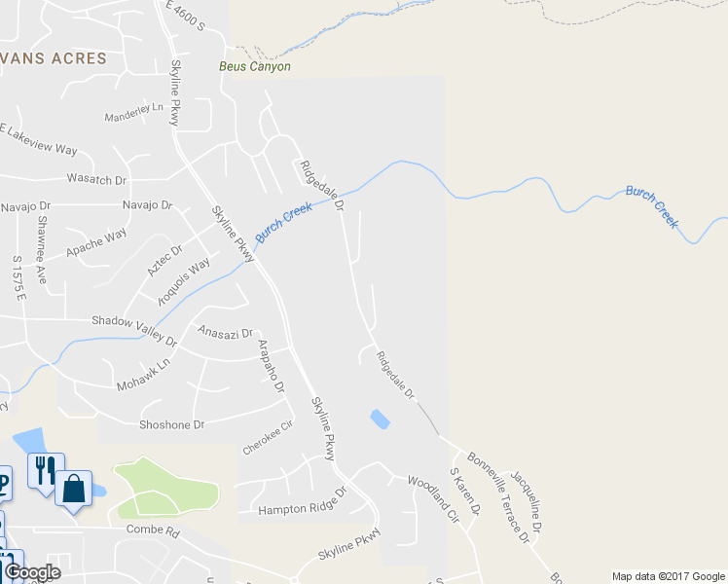
Task: Click the Woodland Cir label
Action: pyautogui.click(x=434, y=499)
